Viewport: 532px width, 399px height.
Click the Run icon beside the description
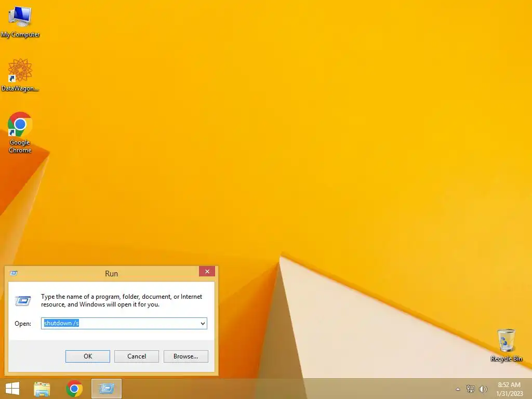click(23, 301)
